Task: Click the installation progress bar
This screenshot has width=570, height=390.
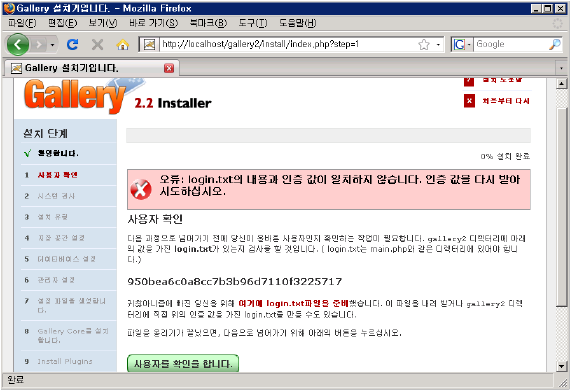Action: click(x=328, y=135)
